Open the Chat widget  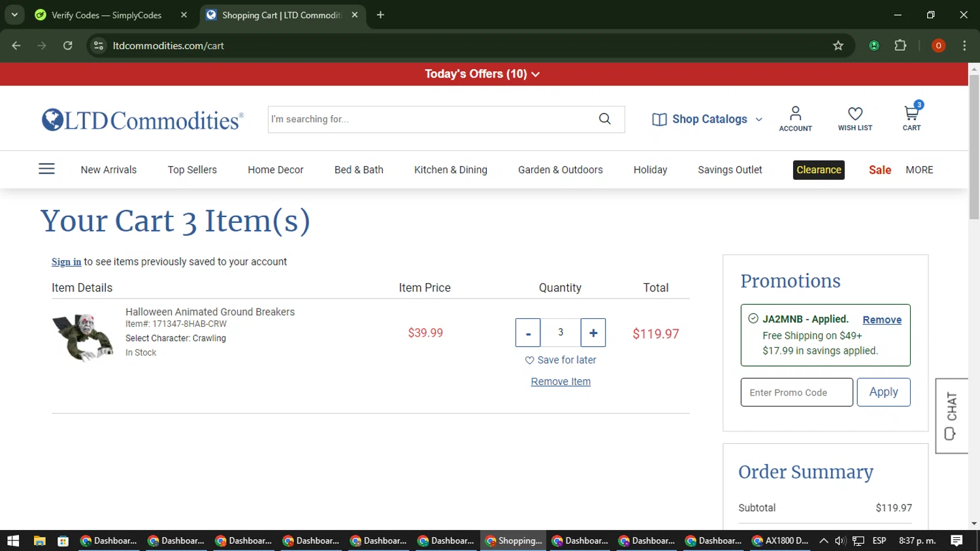click(x=951, y=416)
